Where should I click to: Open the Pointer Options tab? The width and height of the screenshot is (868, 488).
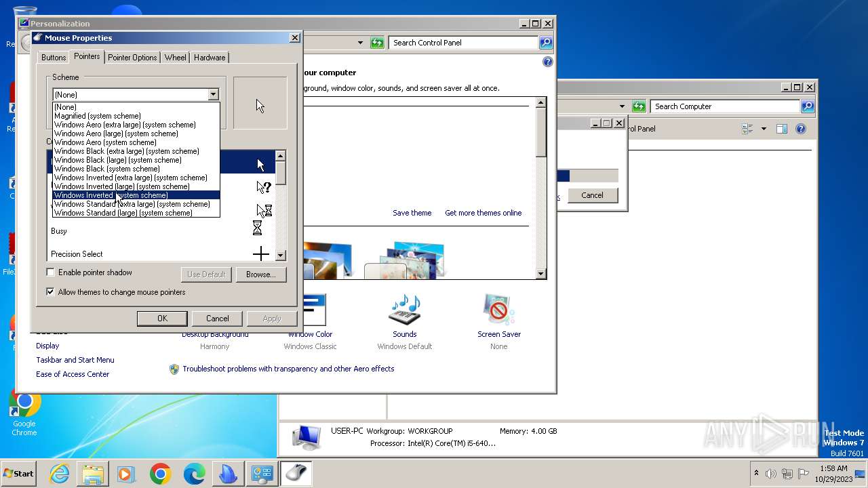click(x=132, y=58)
